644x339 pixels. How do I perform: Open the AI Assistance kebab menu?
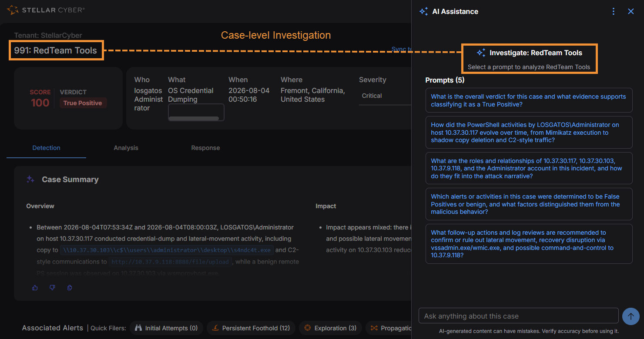click(614, 11)
